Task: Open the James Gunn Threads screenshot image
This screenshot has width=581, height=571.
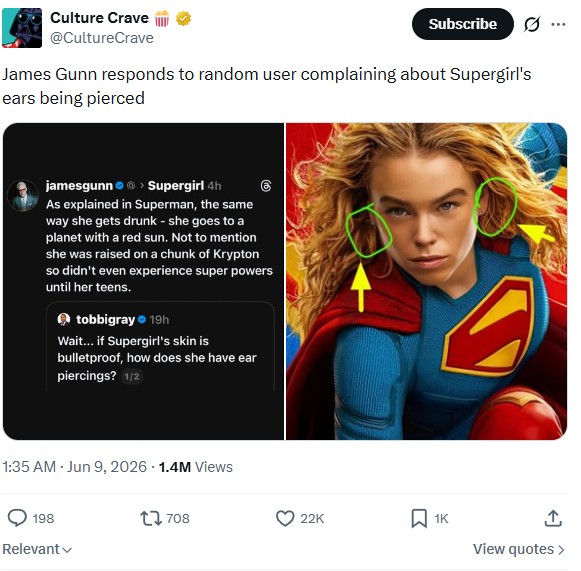Action: coord(143,281)
